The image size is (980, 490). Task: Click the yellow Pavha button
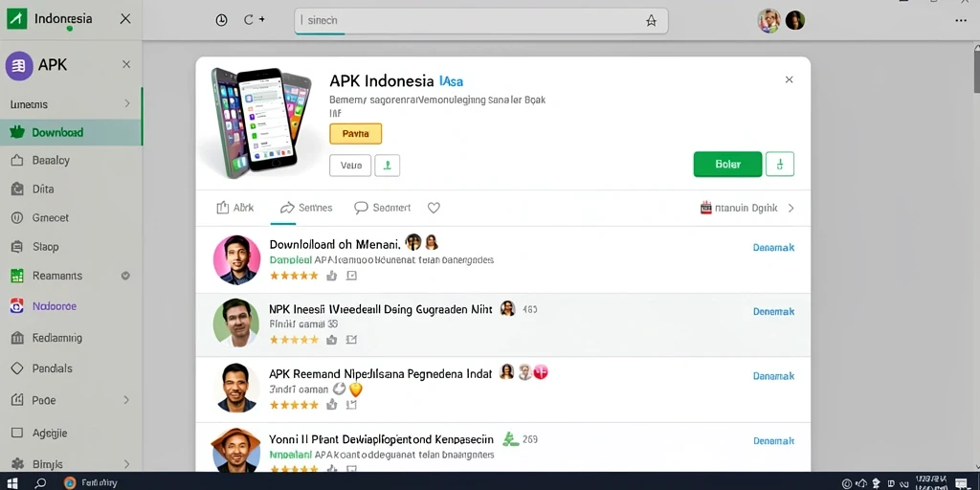click(x=355, y=134)
